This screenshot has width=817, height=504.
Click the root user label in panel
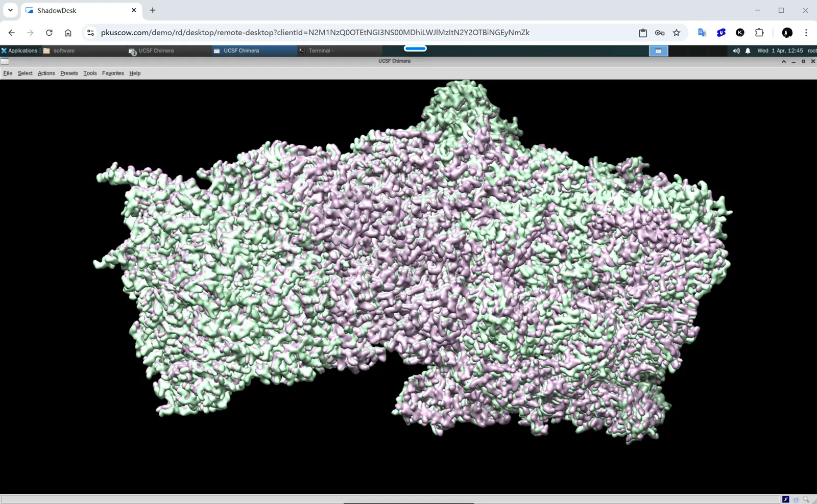pos(812,51)
